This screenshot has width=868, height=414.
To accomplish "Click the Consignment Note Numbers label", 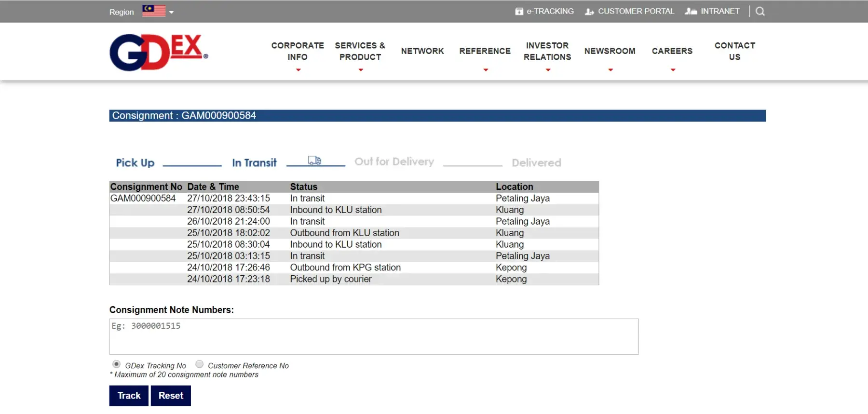I will [172, 310].
